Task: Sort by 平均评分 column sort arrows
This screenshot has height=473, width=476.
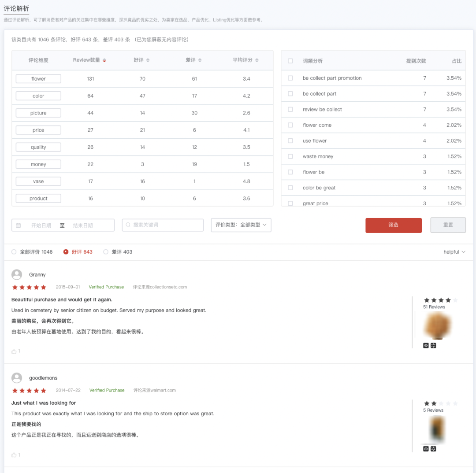Action: point(257,60)
